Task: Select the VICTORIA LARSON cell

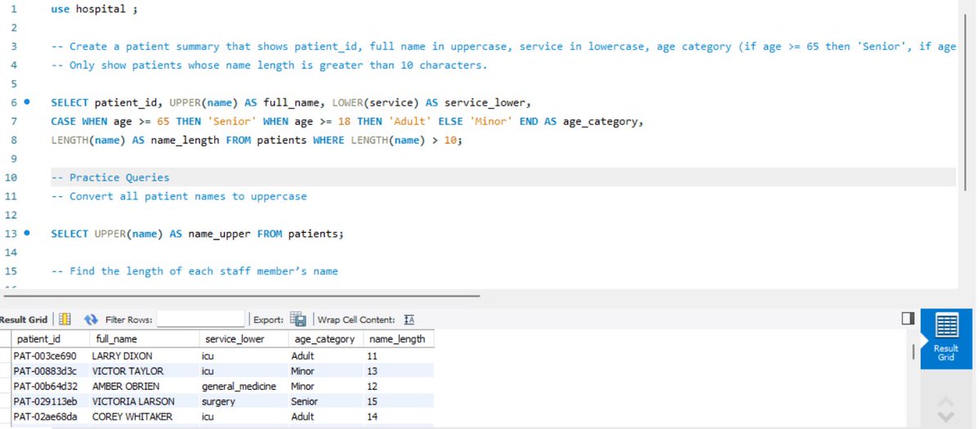Action: point(143,401)
